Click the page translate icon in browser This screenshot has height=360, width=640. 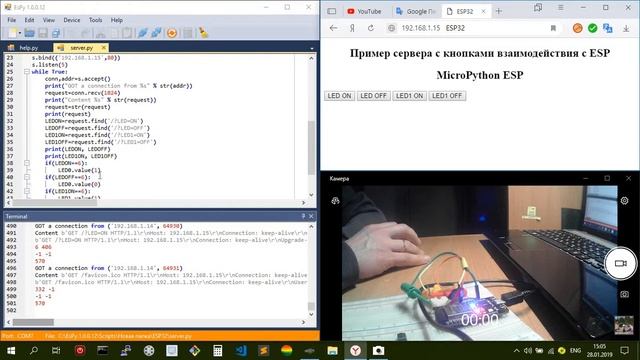point(608,28)
